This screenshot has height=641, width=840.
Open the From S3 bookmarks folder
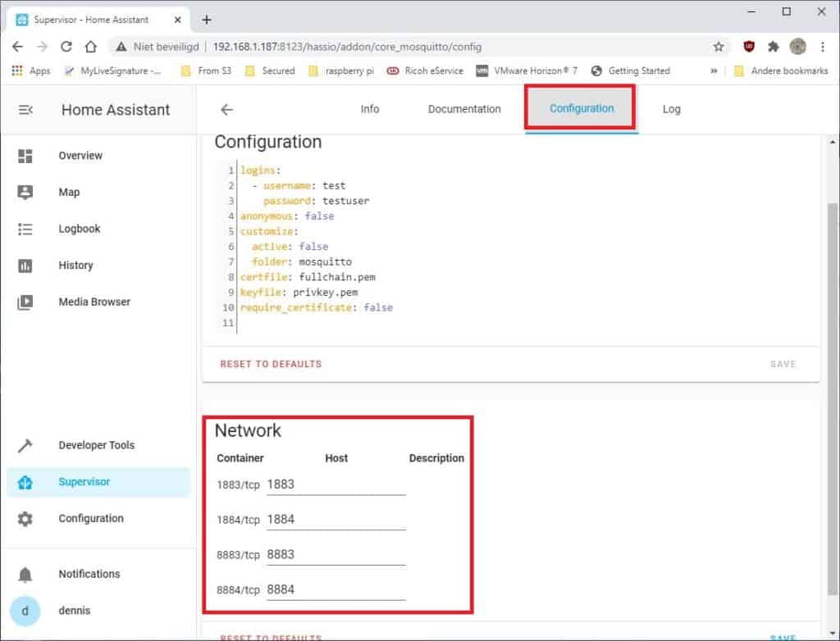[x=206, y=70]
